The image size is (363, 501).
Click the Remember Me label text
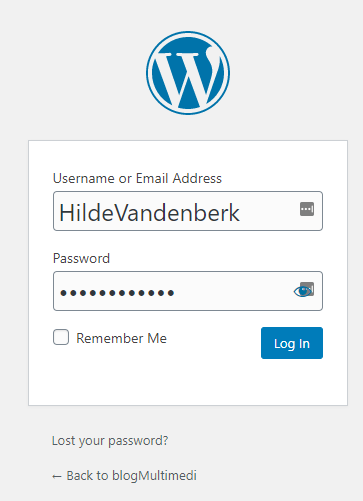[x=121, y=338]
